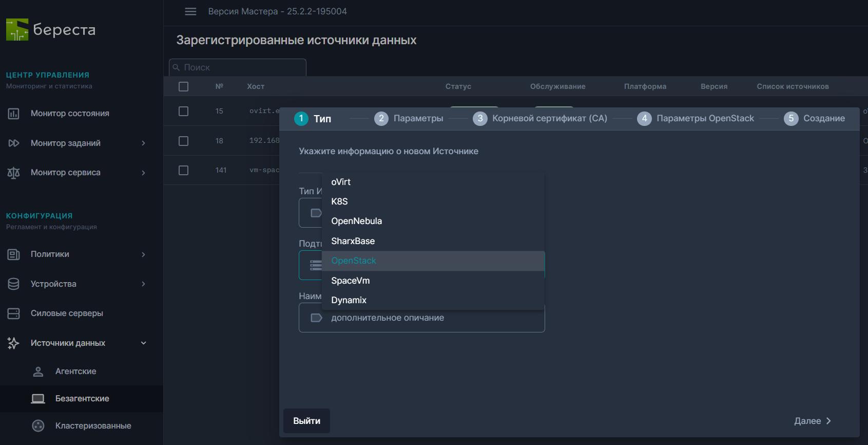The height and width of the screenshot is (445, 868).
Task: Click the Силовые серверы server icon
Action: 14,313
